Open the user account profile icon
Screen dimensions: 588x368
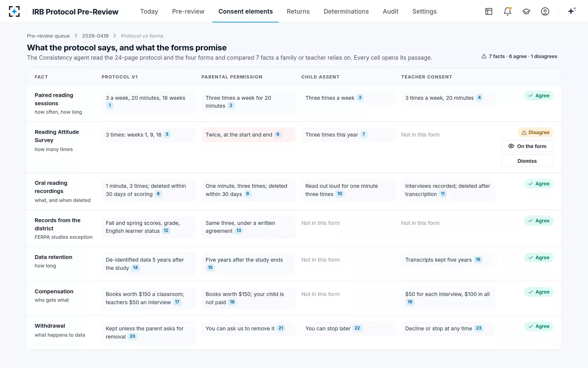tap(545, 11)
